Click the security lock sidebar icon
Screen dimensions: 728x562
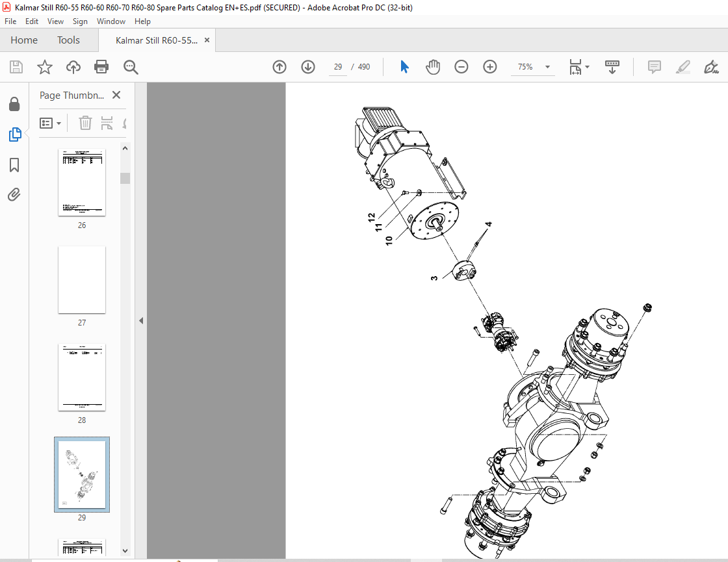[14, 104]
